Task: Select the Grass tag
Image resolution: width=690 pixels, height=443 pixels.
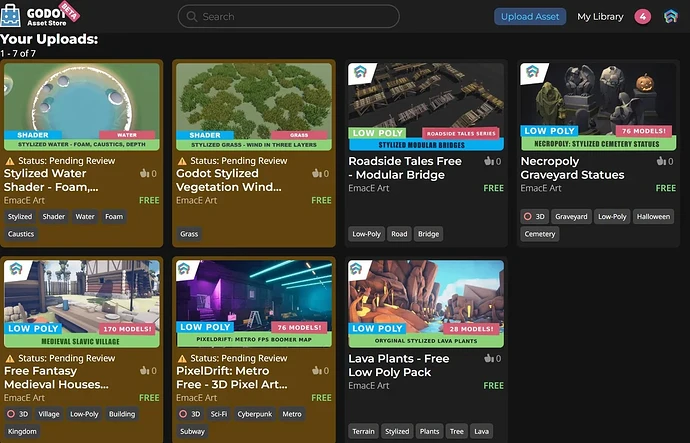Action: coord(189,234)
